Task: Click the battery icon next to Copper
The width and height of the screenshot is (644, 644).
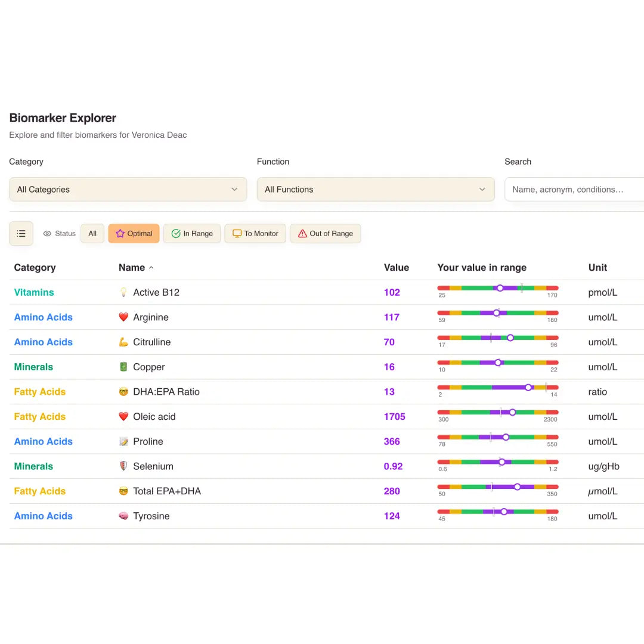Action: [123, 367]
